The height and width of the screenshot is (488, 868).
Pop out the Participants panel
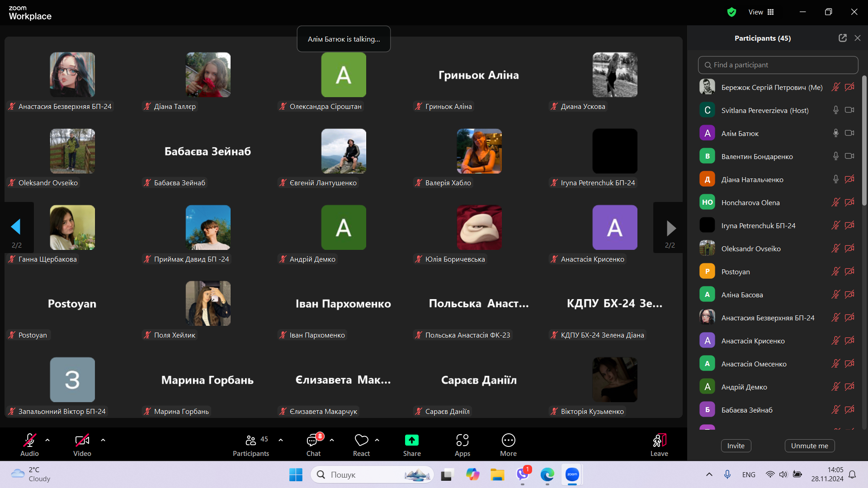(842, 38)
